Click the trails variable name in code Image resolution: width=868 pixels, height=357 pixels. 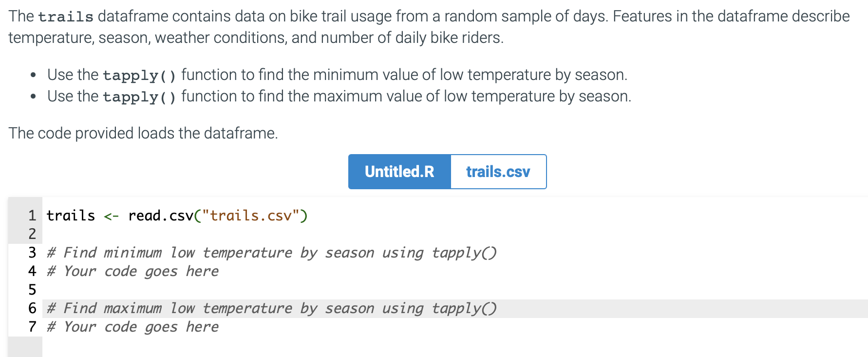[71, 215]
